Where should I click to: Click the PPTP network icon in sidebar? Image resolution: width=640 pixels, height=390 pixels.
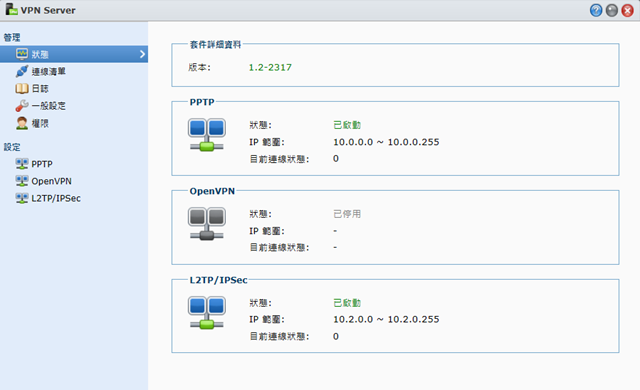pyautogui.click(x=22, y=164)
